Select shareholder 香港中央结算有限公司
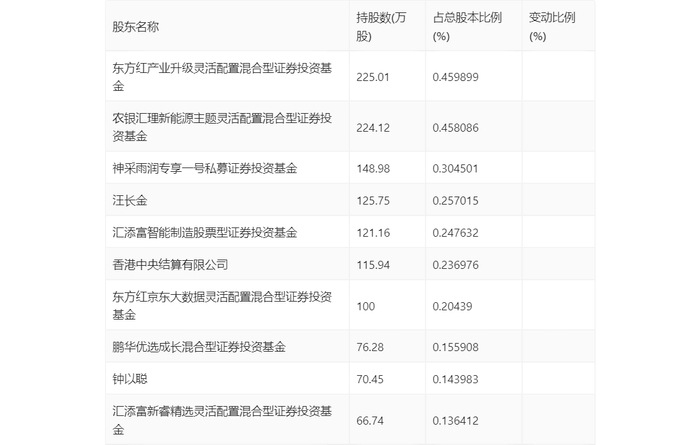Viewport: 700px width, 445px height. (170, 265)
